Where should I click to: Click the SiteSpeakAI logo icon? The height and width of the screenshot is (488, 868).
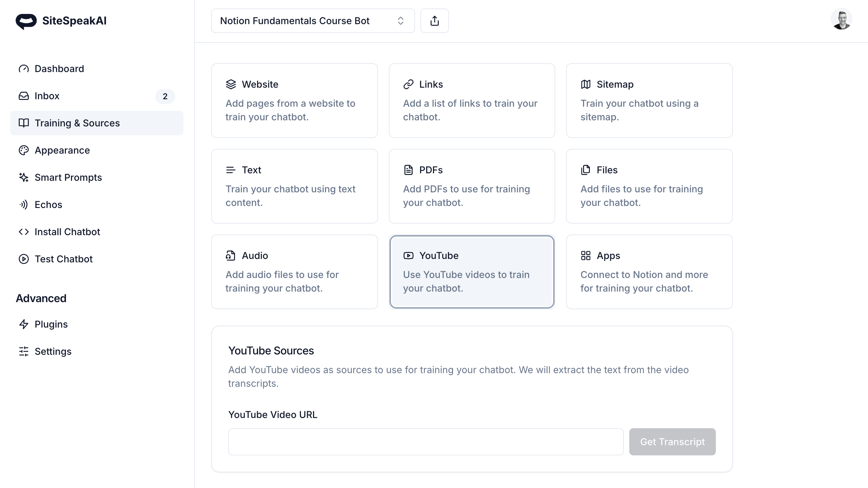(26, 21)
